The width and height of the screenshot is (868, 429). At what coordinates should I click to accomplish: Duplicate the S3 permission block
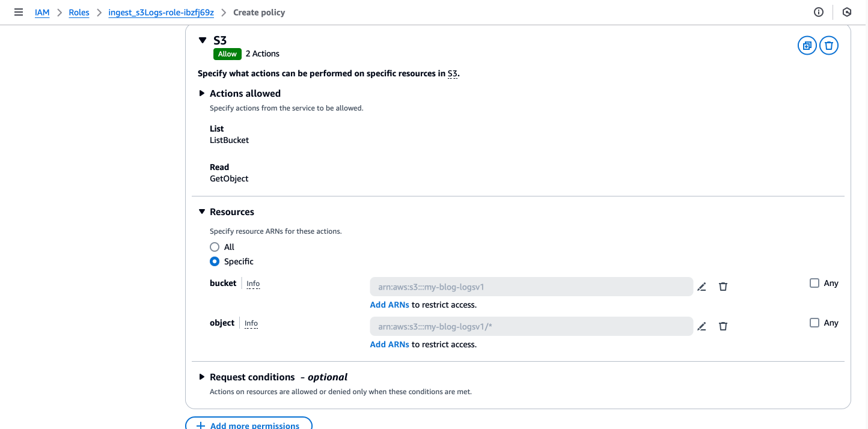pyautogui.click(x=807, y=45)
